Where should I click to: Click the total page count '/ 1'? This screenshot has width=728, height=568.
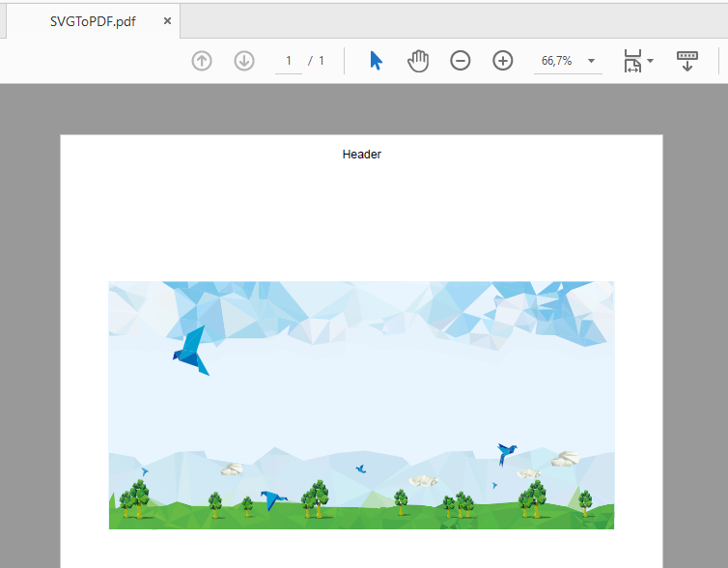click(316, 61)
